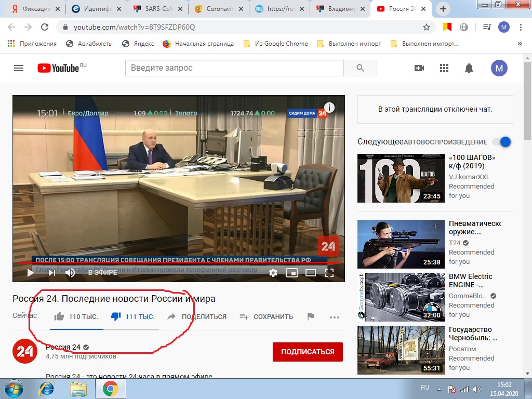Mute the video volume speaker
The image size is (532, 399).
70,272
